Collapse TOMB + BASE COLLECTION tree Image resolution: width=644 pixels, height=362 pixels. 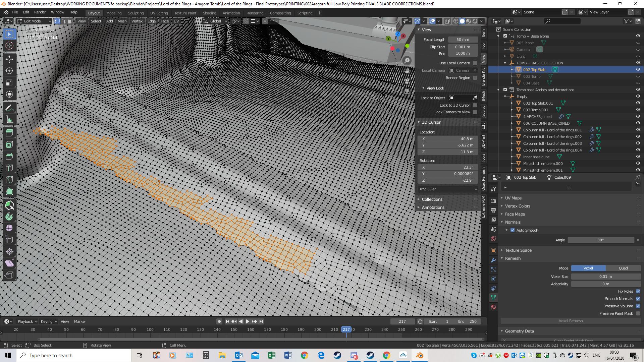(505, 63)
